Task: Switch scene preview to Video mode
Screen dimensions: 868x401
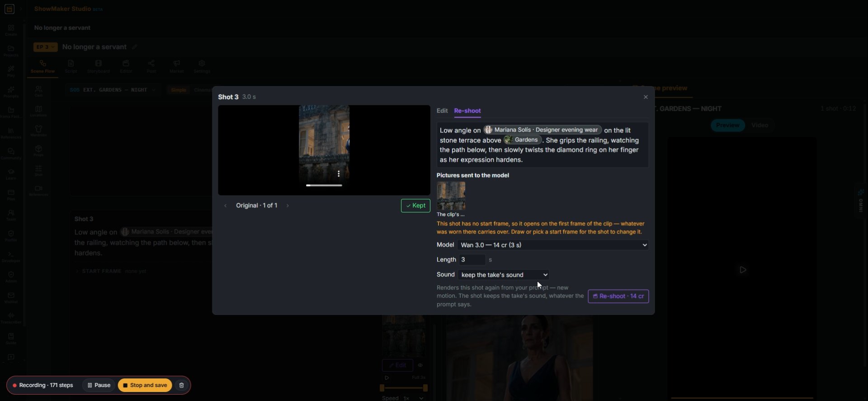Action: pos(759,125)
